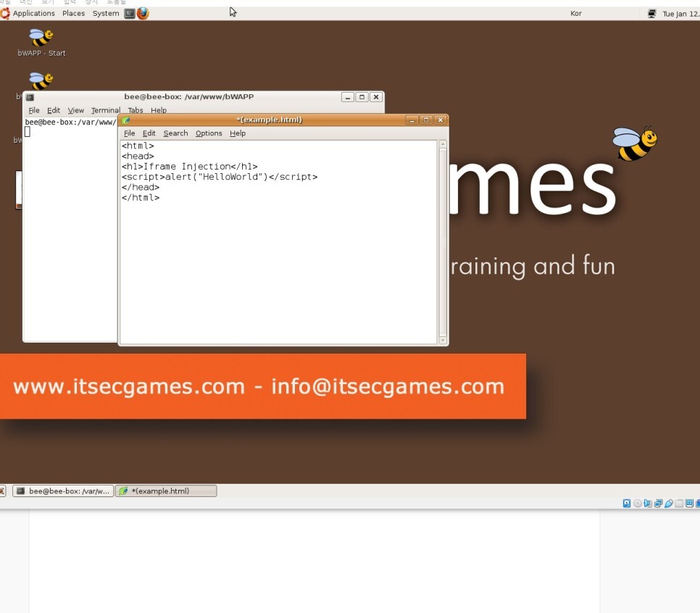Open the Applications menu
Viewport: 700px width, 613px height.
(33, 13)
